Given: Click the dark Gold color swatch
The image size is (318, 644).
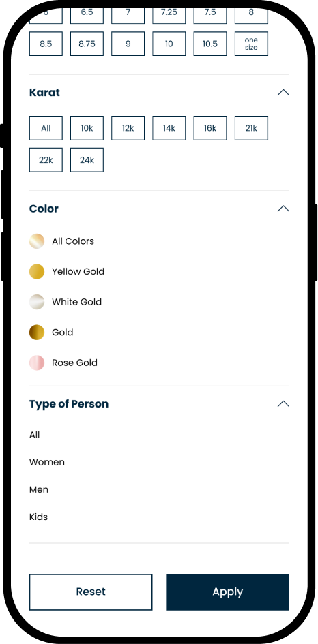Looking at the screenshot, I should 37,333.
